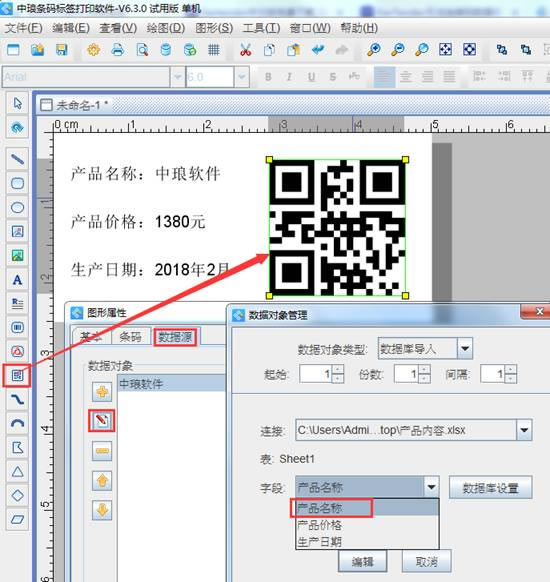Select the QR code tool in sidebar
The height and width of the screenshot is (582, 550).
(x=17, y=375)
